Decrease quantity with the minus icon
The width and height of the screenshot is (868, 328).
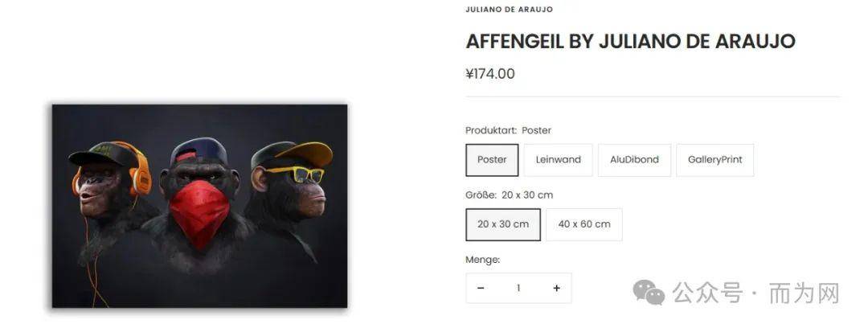pyautogui.click(x=481, y=289)
